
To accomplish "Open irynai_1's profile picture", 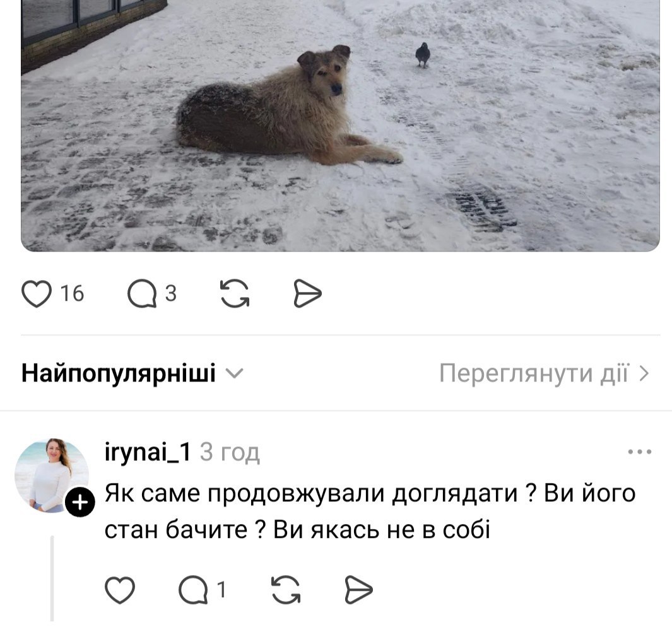I will (x=52, y=475).
